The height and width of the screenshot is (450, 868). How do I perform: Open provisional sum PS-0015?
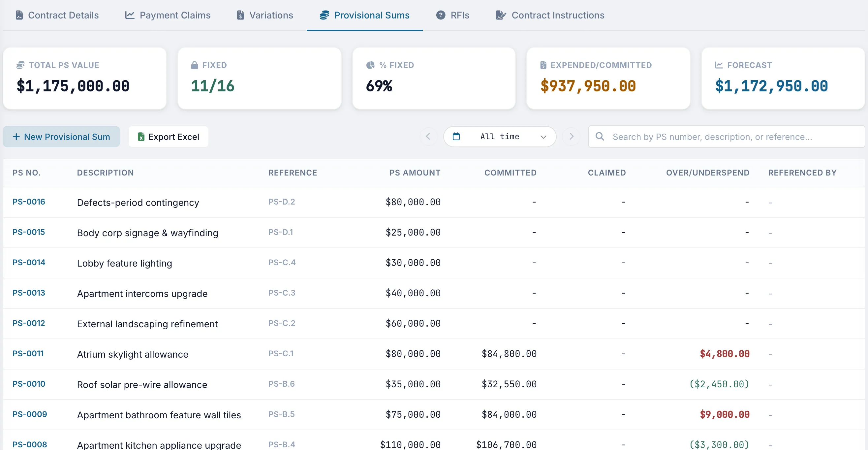(x=29, y=232)
